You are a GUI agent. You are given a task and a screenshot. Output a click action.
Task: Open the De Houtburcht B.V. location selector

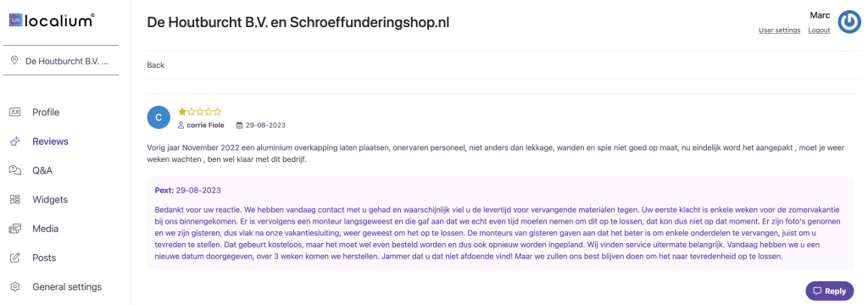(61, 60)
